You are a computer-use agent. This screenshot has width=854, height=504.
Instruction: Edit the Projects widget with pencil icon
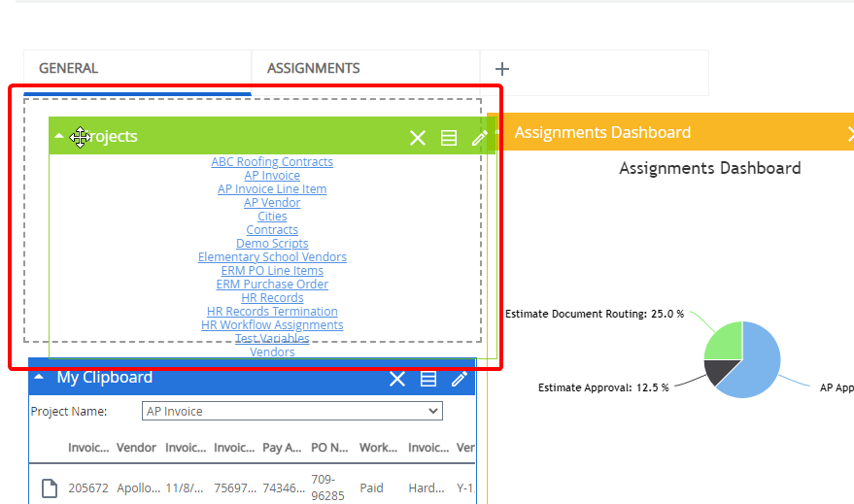479,138
